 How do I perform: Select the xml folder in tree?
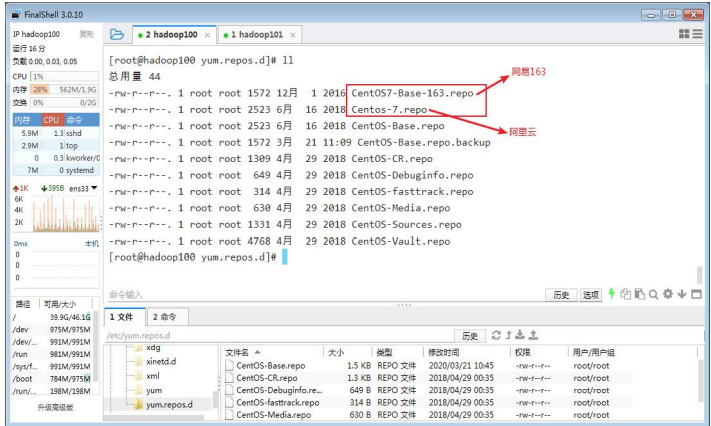(x=152, y=376)
